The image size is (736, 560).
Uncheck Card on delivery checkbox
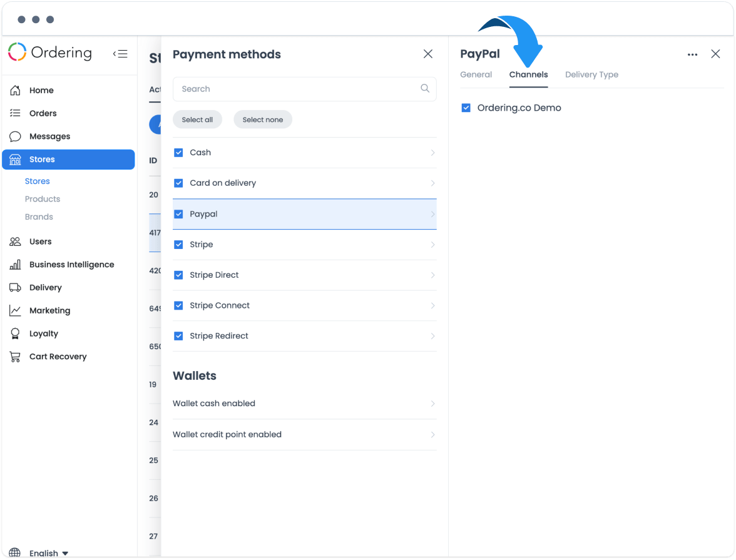click(x=178, y=183)
